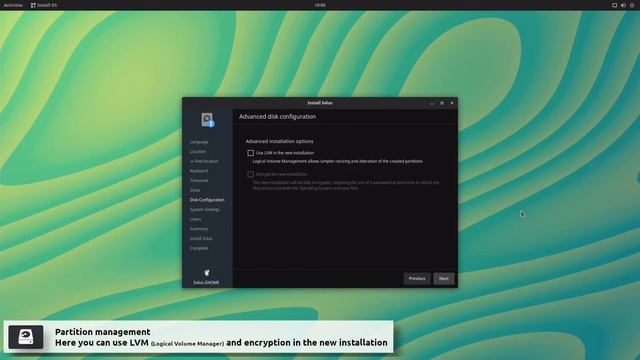
Task: Go back with the Previous button
Action: coord(417,278)
